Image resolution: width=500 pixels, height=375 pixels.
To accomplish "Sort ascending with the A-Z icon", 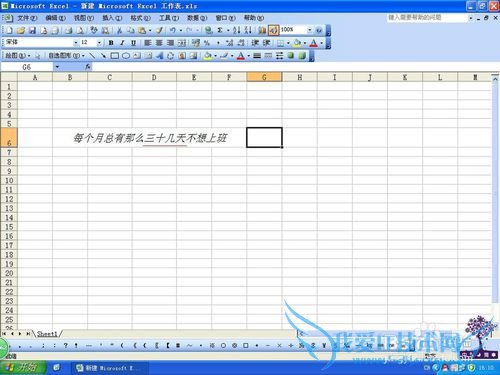I will (x=236, y=30).
